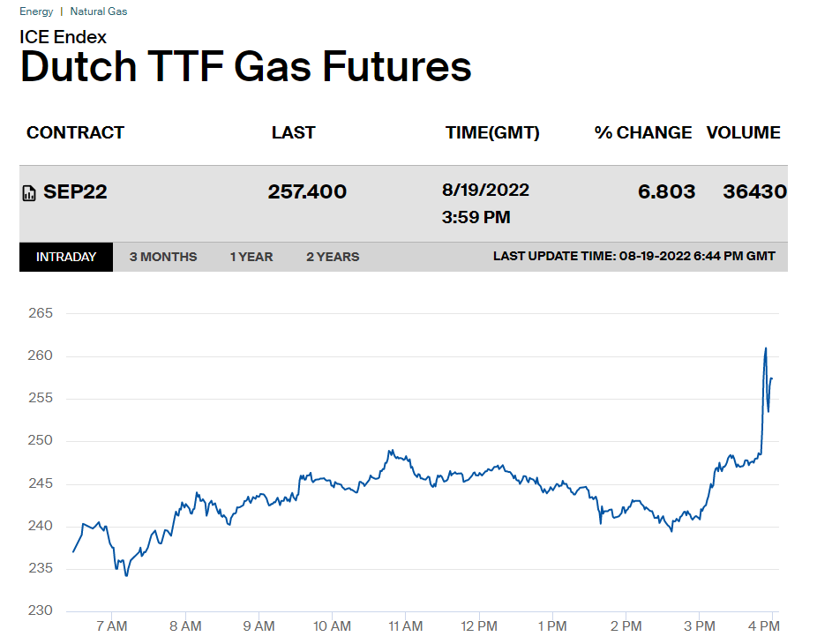
Task: Click the LAST UPDATE TIME text
Action: point(633,256)
